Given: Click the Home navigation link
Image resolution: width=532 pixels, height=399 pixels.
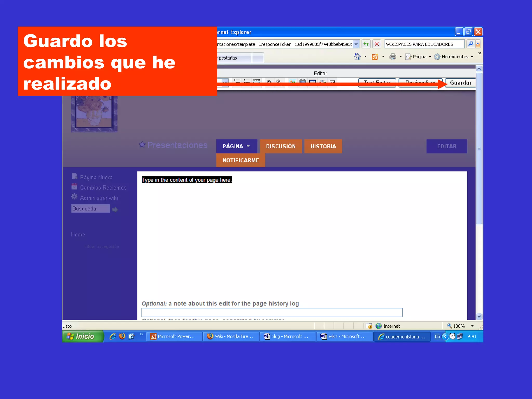Looking at the screenshot, I should [78, 235].
